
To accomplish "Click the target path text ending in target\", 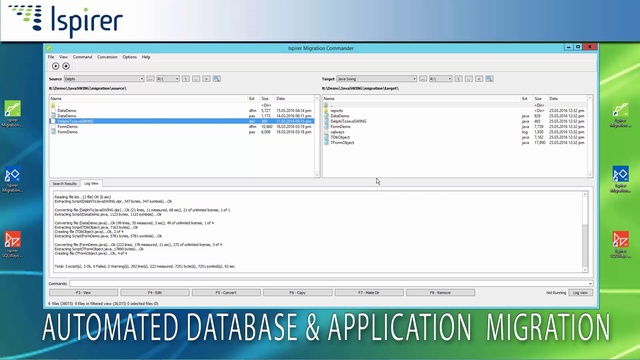I will point(360,89).
